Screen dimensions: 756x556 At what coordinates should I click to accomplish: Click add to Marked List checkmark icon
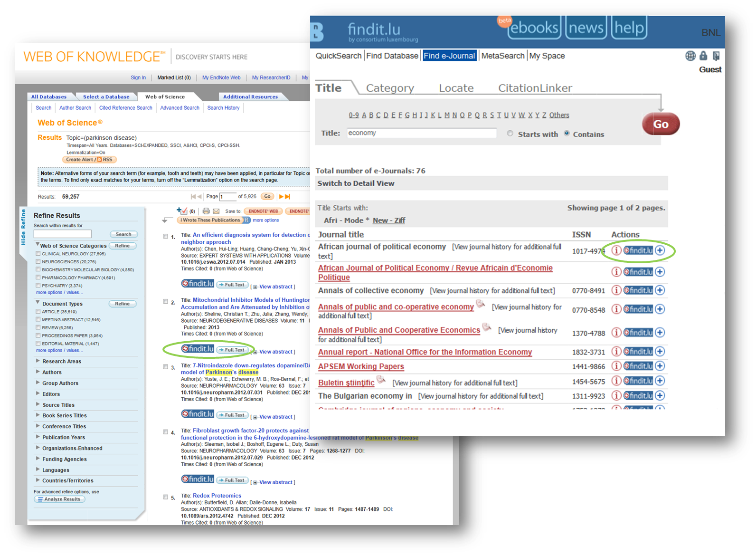click(x=182, y=211)
